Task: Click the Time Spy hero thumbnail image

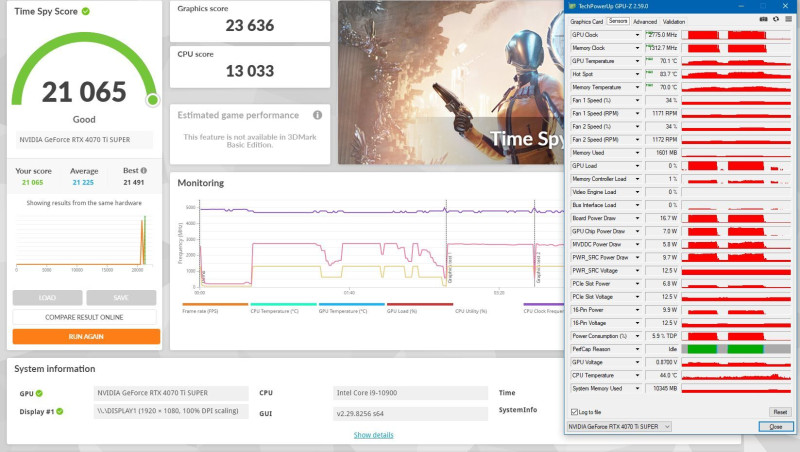Action: 451,82
